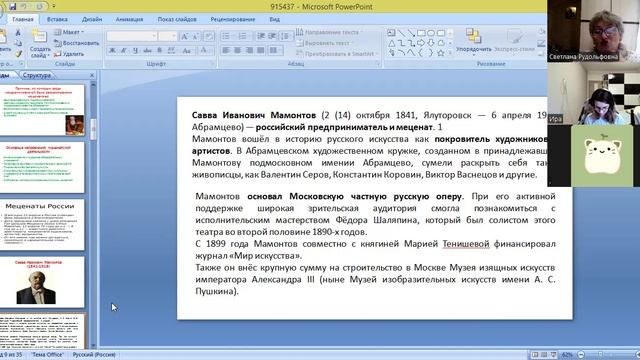
Task: Activate the Format Painter brush
Action: (x=18, y=54)
